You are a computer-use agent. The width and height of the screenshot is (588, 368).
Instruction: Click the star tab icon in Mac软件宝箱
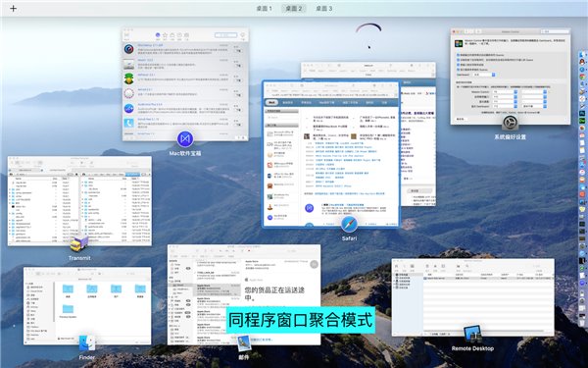tap(165, 35)
